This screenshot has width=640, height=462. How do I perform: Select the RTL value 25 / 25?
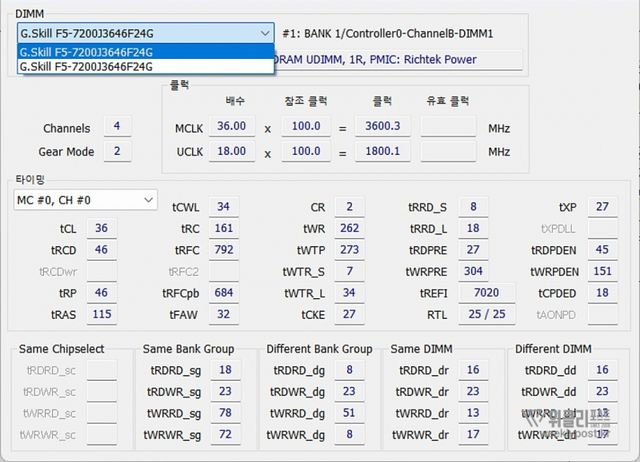(x=486, y=315)
